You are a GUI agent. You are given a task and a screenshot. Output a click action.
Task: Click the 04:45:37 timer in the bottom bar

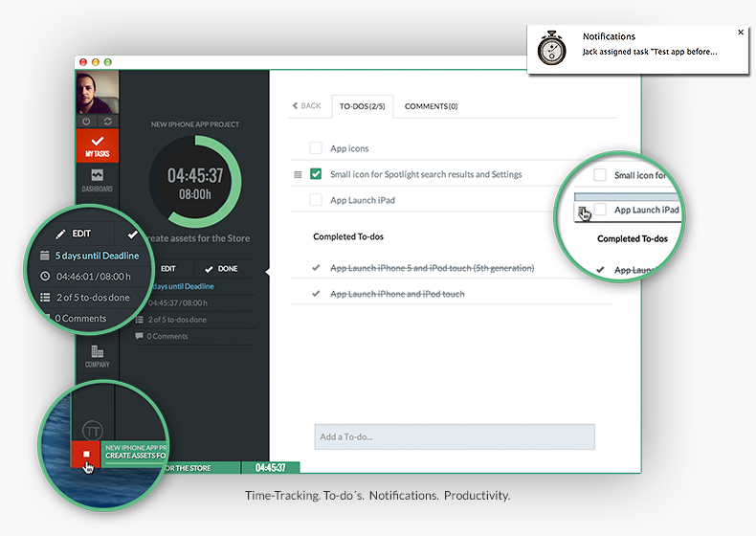click(271, 467)
